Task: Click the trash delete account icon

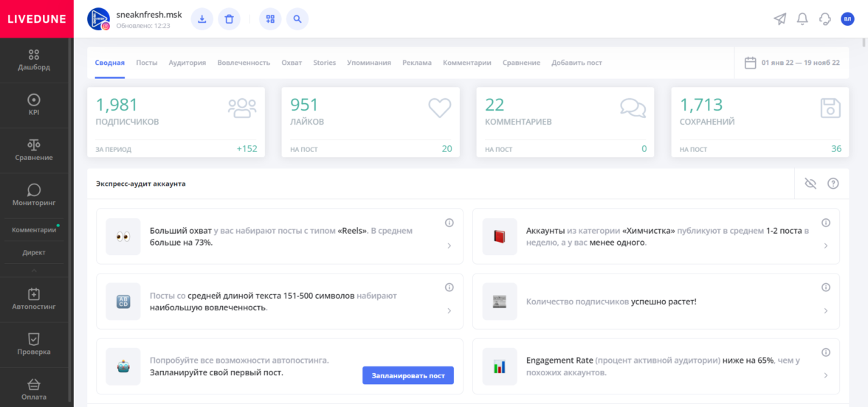Action: point(229,19)
